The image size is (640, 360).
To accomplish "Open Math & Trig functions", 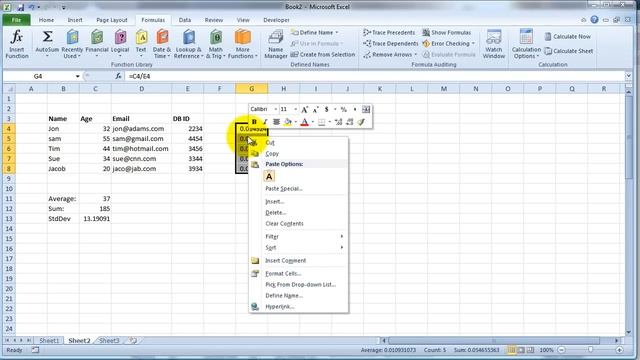I will 216,44.
